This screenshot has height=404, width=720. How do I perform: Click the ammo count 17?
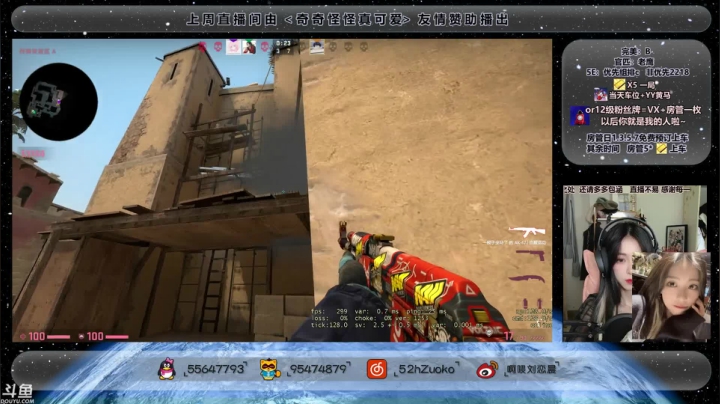[508, 336]
